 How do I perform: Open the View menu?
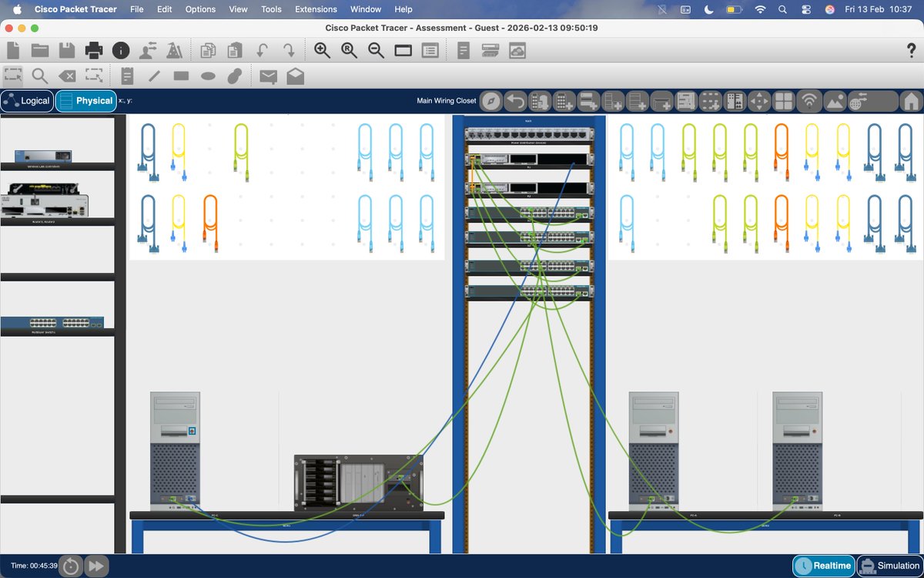(x=239, y=9)
